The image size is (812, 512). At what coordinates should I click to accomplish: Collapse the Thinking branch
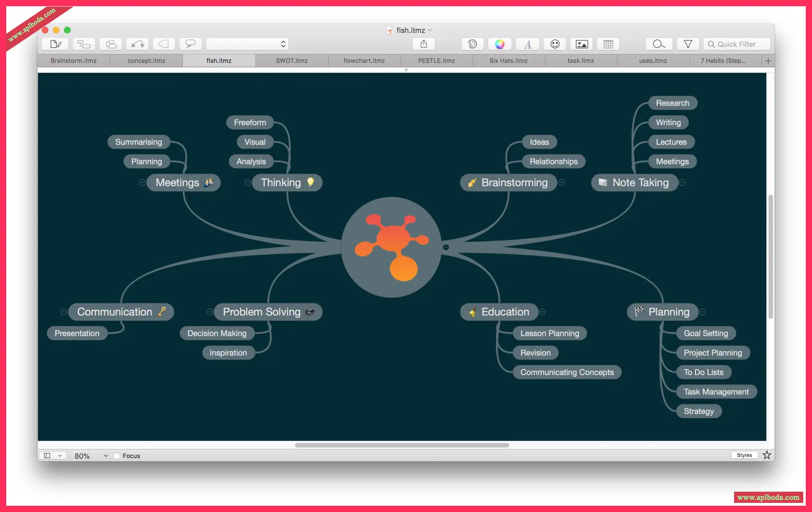[x=247, y=183]
